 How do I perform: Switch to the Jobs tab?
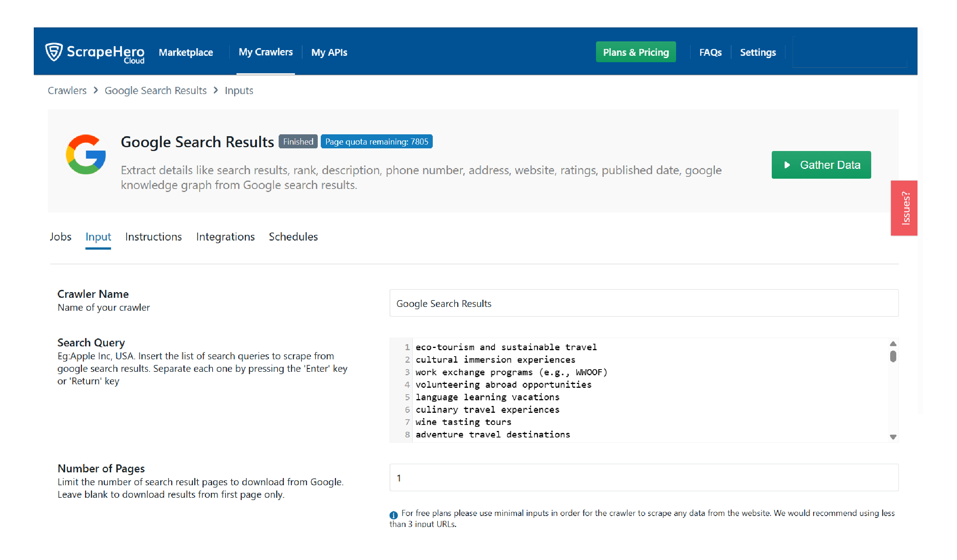point(60,236)
